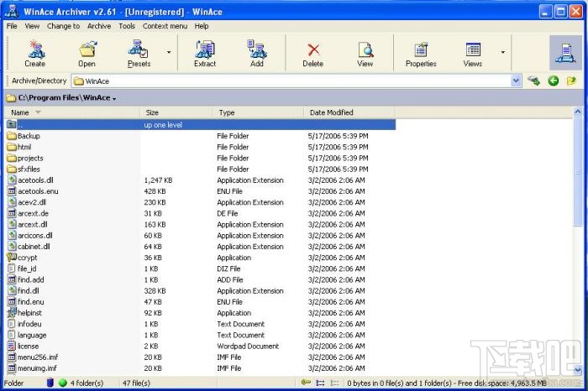This screenshot has width=588, height=391.
Task: Click the infodeu file name
Action: [x=29, y=324]
